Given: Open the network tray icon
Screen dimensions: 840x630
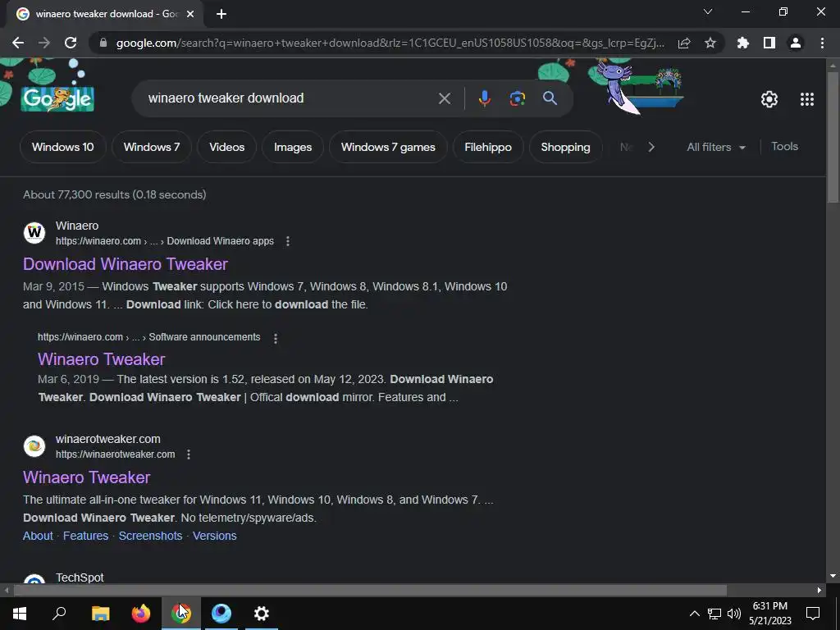Looking at the screenshot, I should [x=714, y=614].
